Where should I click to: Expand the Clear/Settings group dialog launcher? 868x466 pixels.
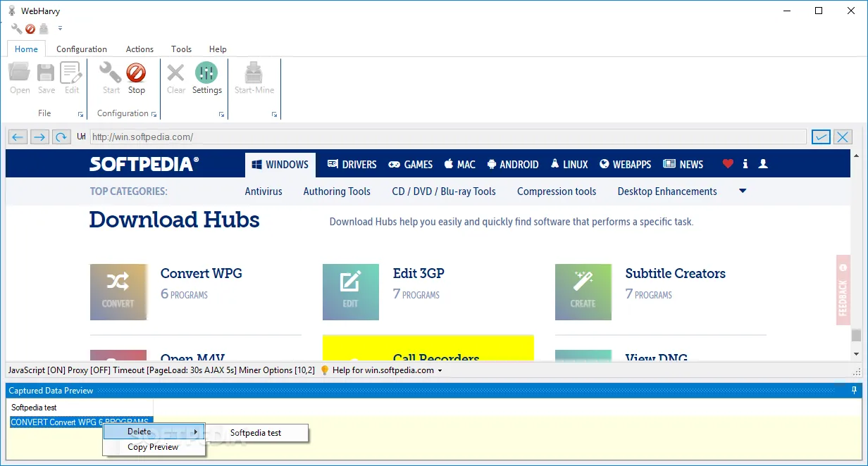221,114
